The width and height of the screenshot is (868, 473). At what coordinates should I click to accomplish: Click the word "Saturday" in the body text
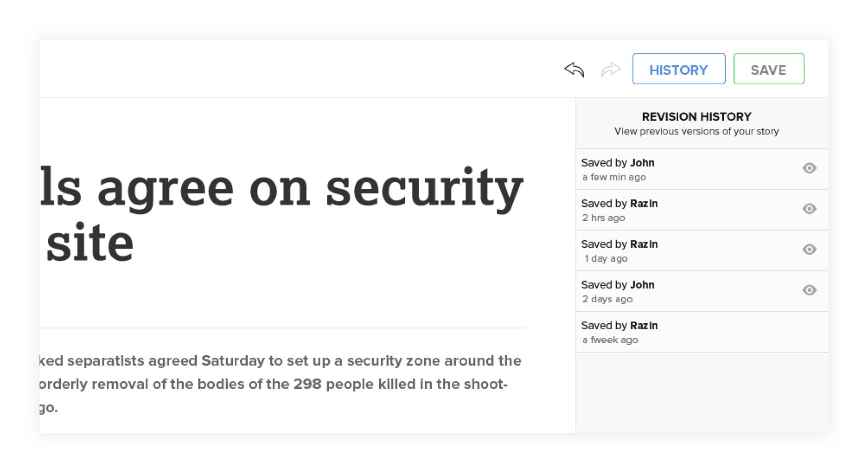click(x=233, y=361)
